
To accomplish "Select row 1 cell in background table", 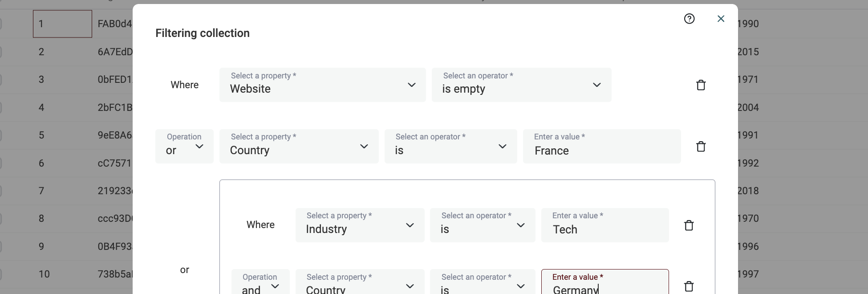I will 62,24.
